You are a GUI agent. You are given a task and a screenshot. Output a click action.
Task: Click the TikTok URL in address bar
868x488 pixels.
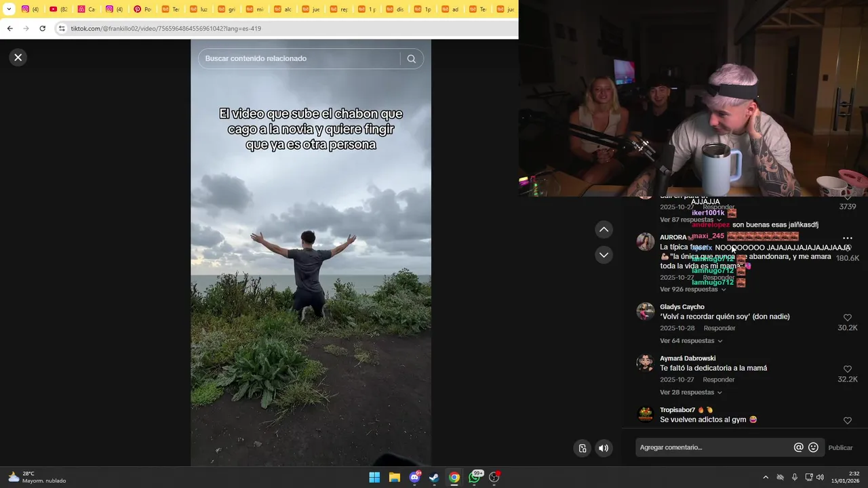[165, 28]
